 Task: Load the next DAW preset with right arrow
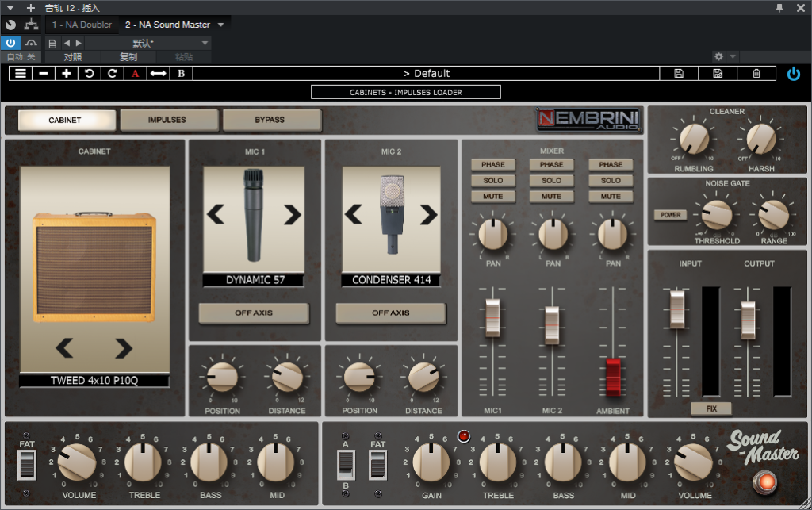[79, 44]
